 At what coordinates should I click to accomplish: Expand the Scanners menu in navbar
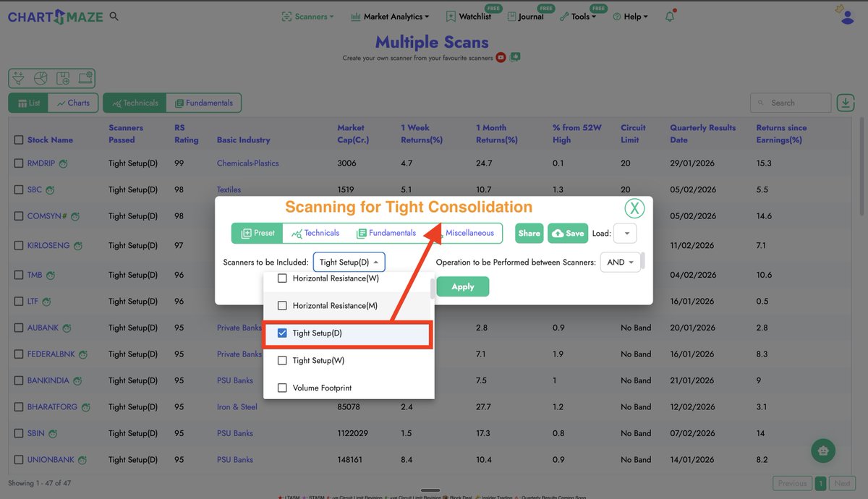(307, 17)
